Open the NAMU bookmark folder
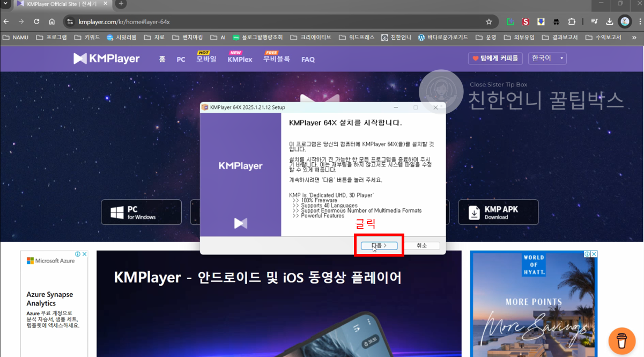The image size is (644, 357). point(16,38)
